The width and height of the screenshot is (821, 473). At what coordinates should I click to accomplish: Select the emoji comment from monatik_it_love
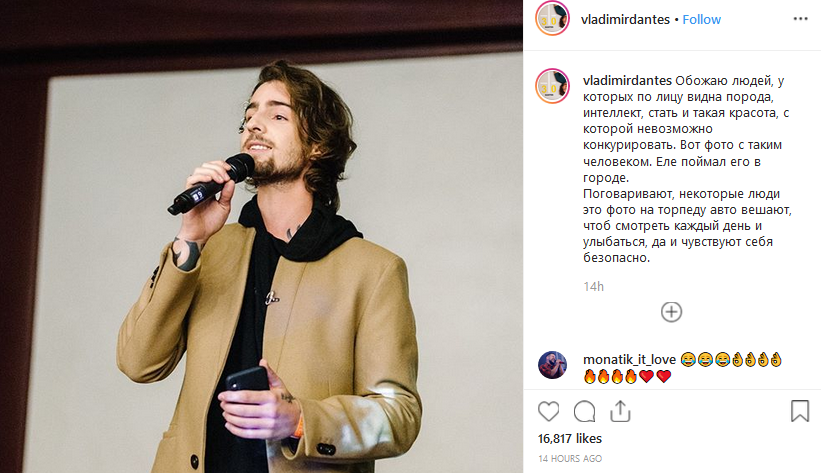click(x=683, y=368)
